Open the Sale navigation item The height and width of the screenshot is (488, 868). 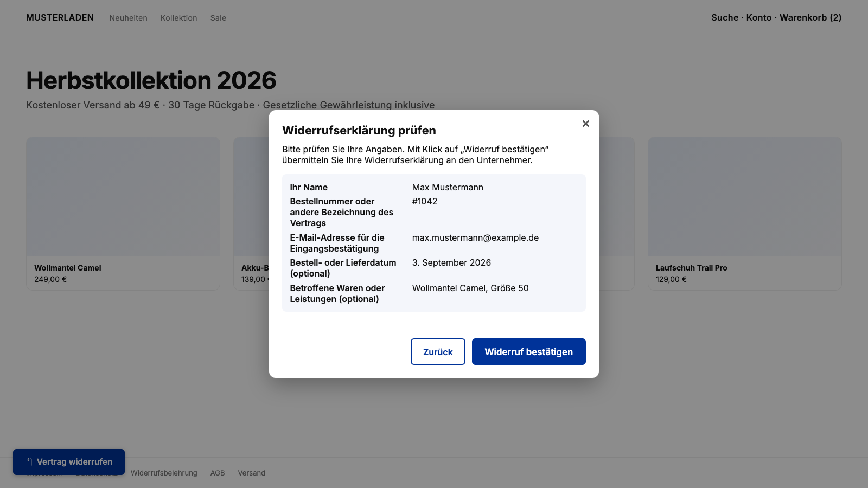(x=218, y=18)
